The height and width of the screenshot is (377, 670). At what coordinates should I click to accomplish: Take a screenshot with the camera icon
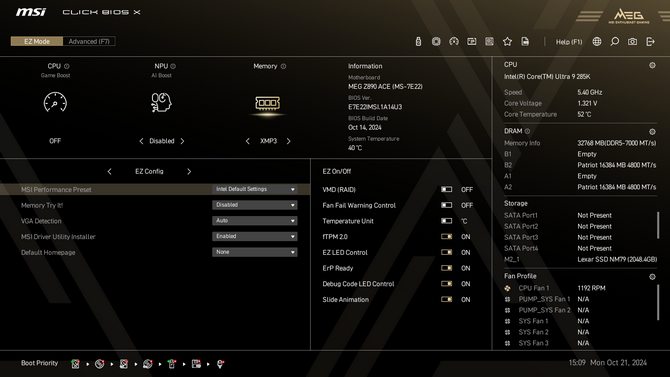point(632,41)
